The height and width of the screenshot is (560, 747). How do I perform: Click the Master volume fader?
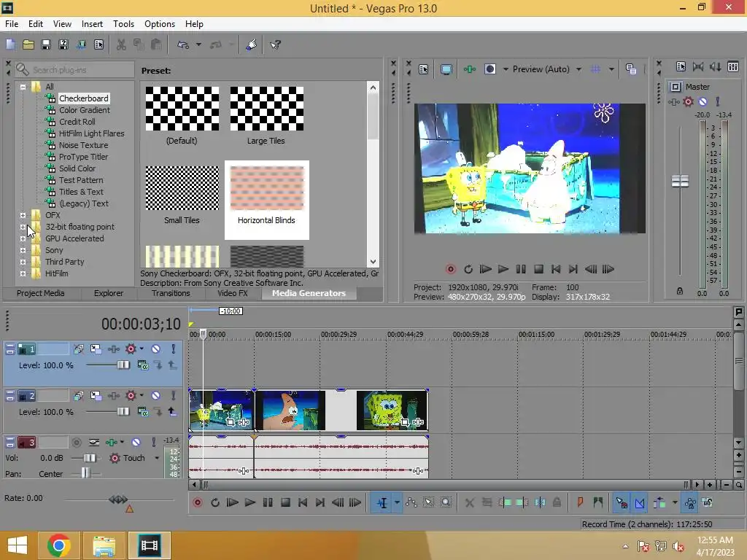tap(680, 181)
